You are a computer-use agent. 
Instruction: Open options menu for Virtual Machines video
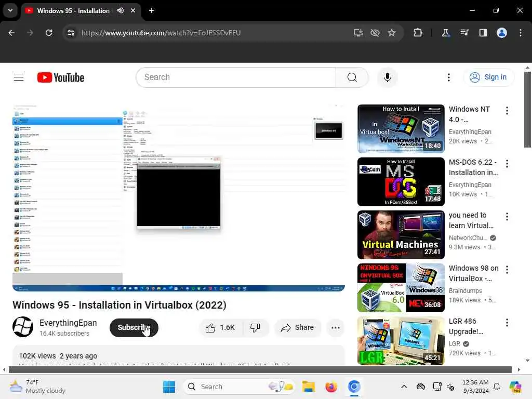(x=507, y=217)
